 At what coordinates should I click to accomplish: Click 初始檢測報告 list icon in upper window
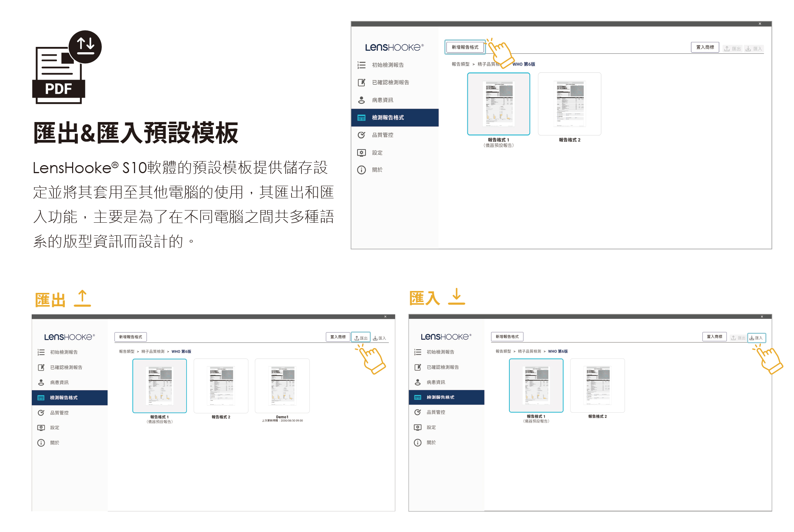click(361, 65)
